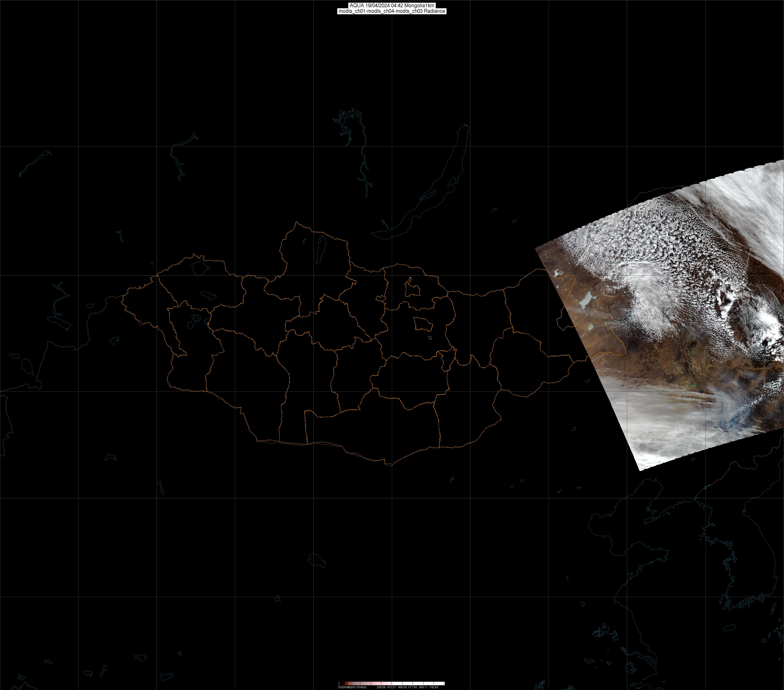Click the 0.00Watts/m^2/micro colorbar label
Screen dimensions: 784x690
coord(352,687)
